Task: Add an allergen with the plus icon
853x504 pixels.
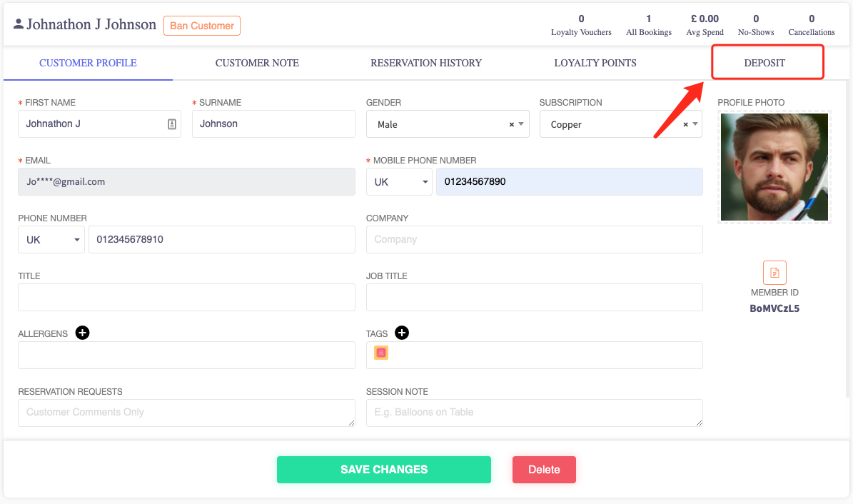Action: coord(82,333)
